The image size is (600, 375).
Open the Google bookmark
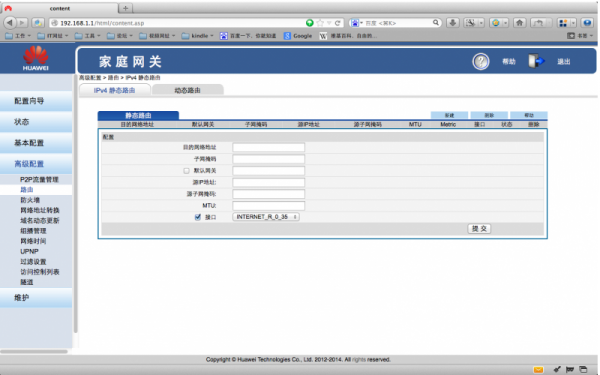pyautogui.click(x=298, y=36)
